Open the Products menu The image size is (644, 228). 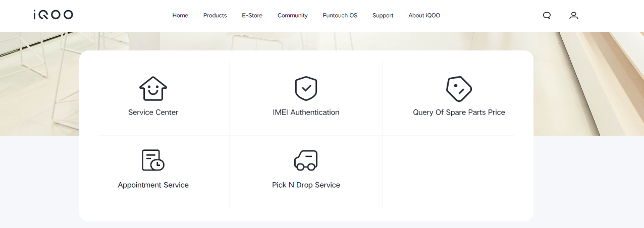pos(215,16)
